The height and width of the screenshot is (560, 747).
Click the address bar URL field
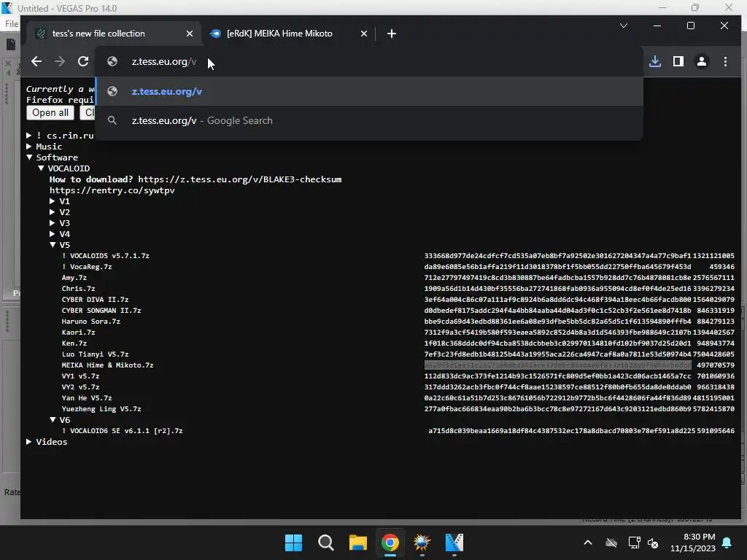pos(369,61)
